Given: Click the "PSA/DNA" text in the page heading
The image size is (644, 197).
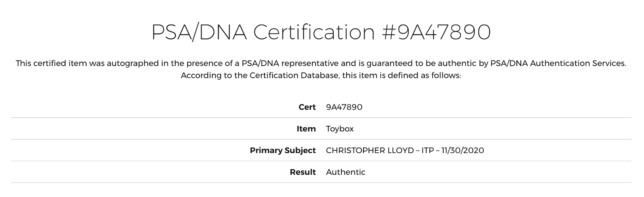Looking at the screenshot, I should [x=199, y=32].
